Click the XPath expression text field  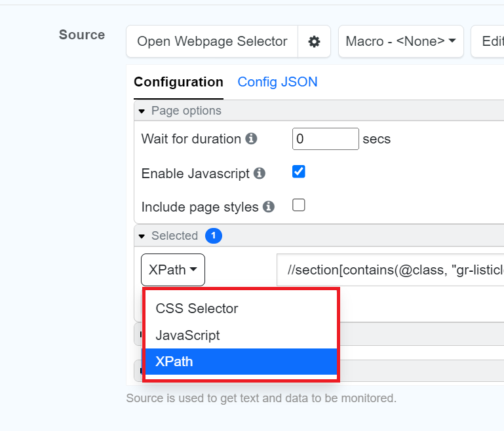pos(391,270)
